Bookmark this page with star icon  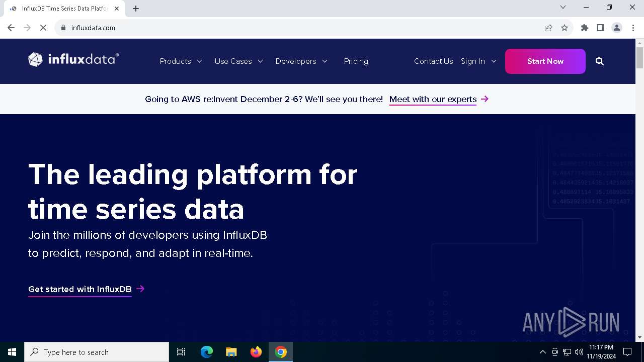pyautogui.click(x=565, y=28)
